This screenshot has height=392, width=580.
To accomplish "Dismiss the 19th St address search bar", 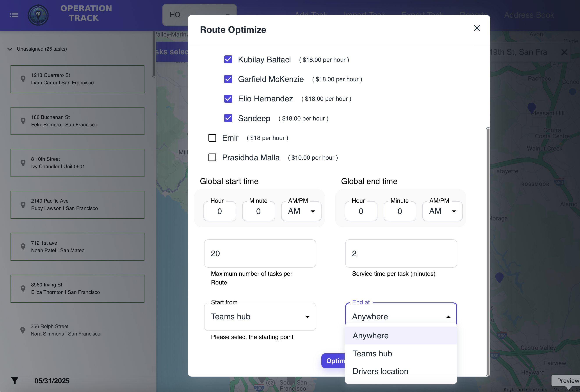I will click(x=564, y=52).
